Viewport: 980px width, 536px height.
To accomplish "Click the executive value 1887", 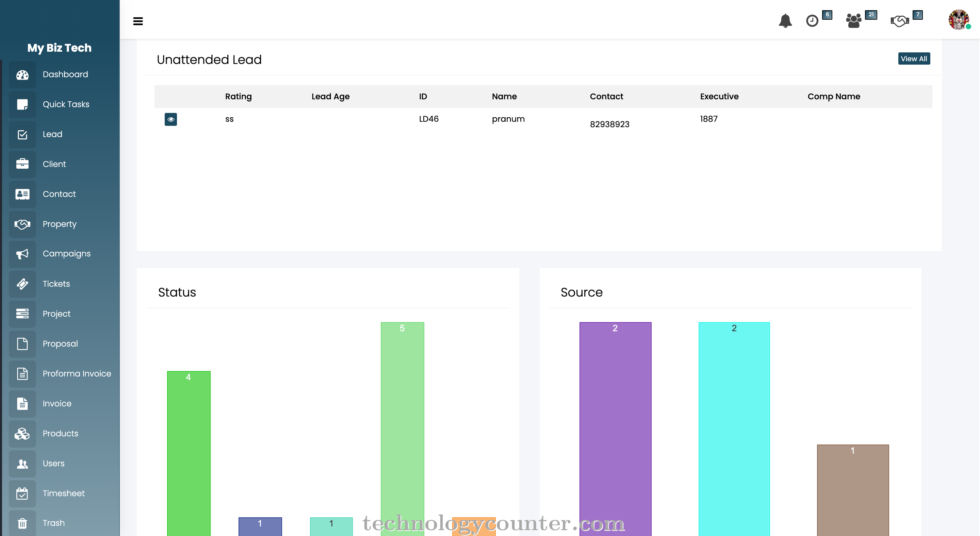I will click(708, 119).
